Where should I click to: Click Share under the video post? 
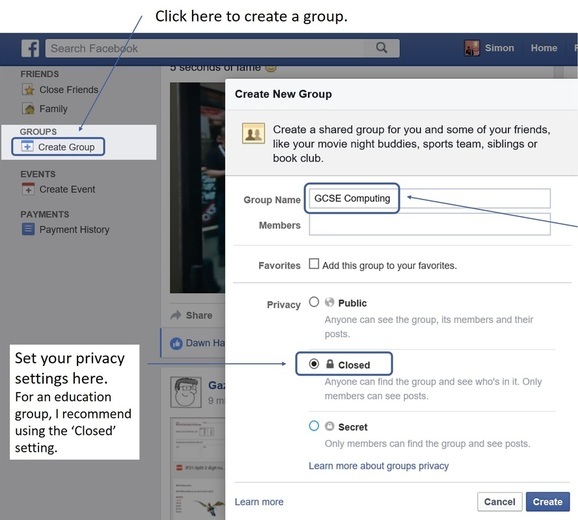(x=199, y=315)
